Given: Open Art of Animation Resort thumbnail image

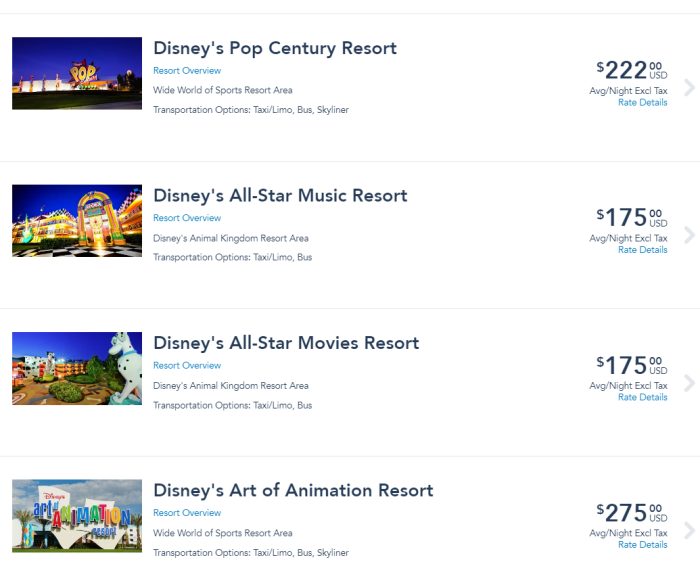Looking at the screenshot, I should [x=77, y=515].
